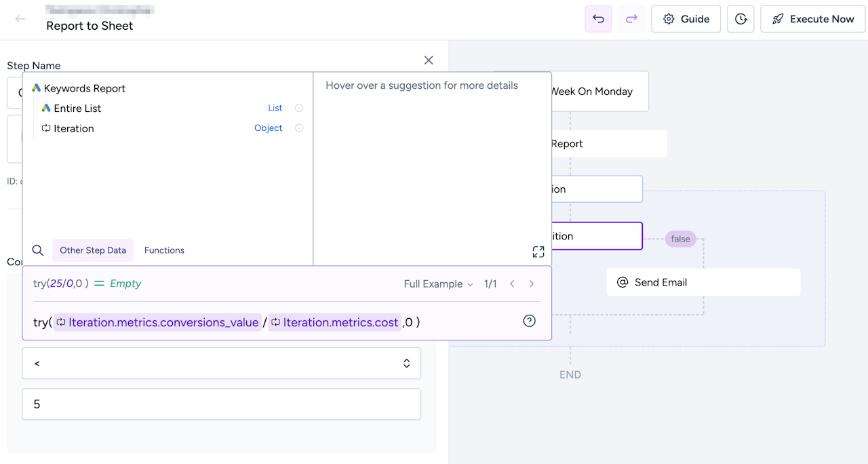Click the search magnifier icon
Screen dimensions: 868x464
coord(38,250)
